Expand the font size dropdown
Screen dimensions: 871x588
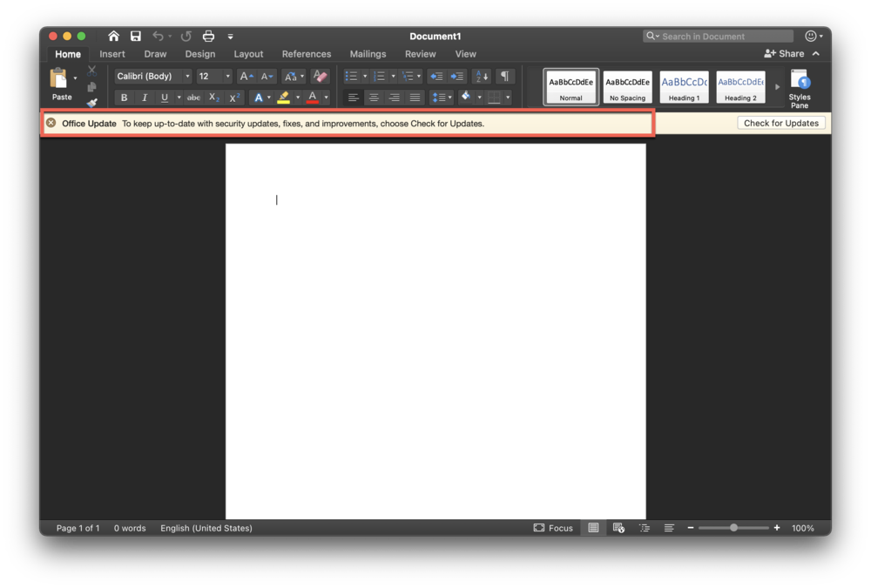coord(226,76)
